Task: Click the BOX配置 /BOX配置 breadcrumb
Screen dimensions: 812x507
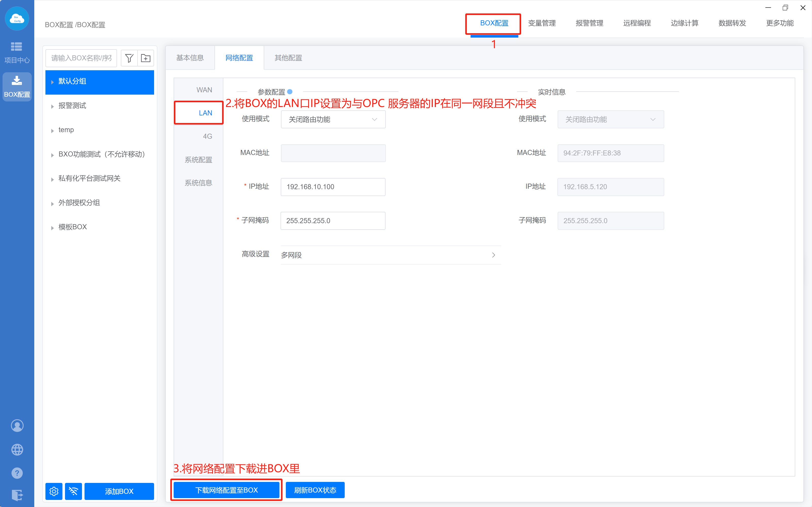Action: (75, 25)
